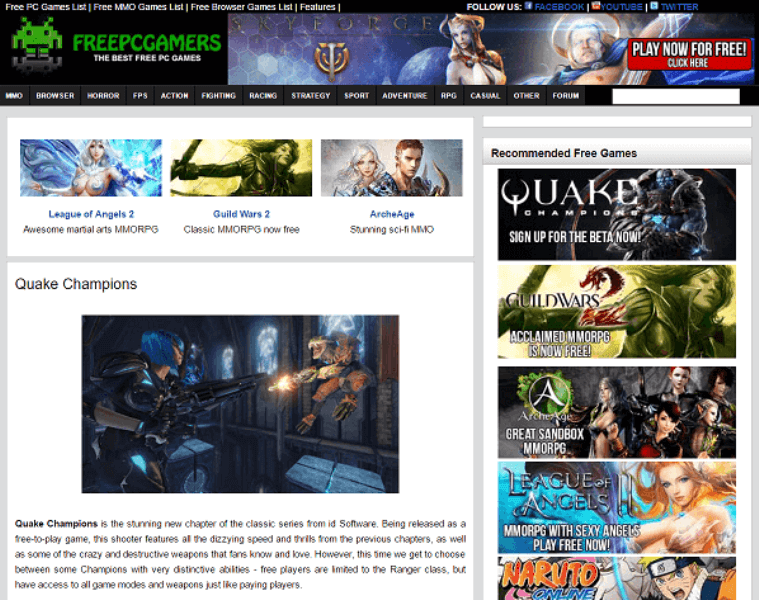The height and width of the screenshot is (600, 759).
Task: Open the Strategy category
Action: click(310, 95)
